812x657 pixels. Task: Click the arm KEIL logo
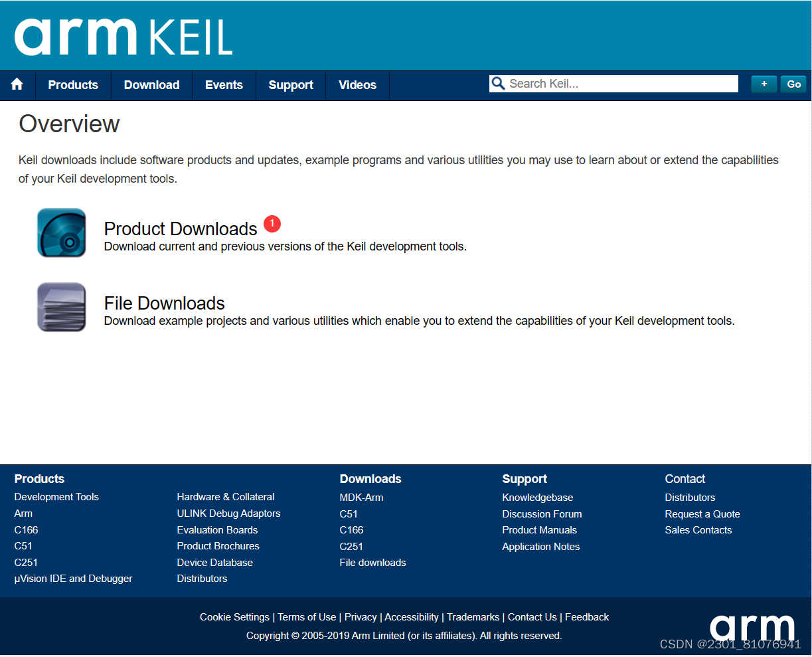[123, 37]
